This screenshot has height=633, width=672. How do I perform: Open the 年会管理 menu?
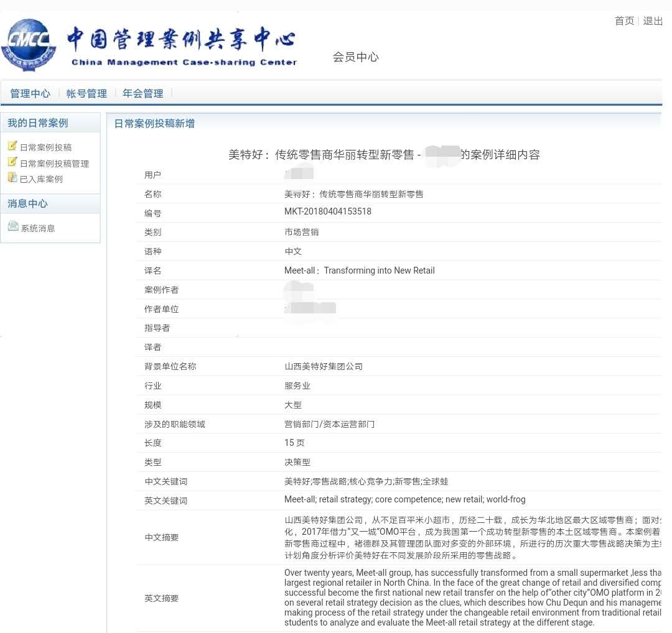click(142, 93)
